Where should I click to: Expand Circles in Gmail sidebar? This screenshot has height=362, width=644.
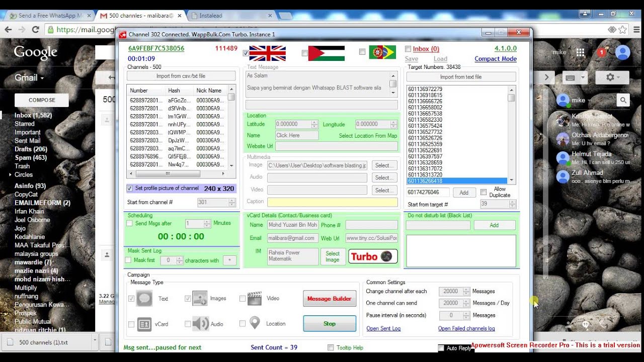[x=10, y=174]
